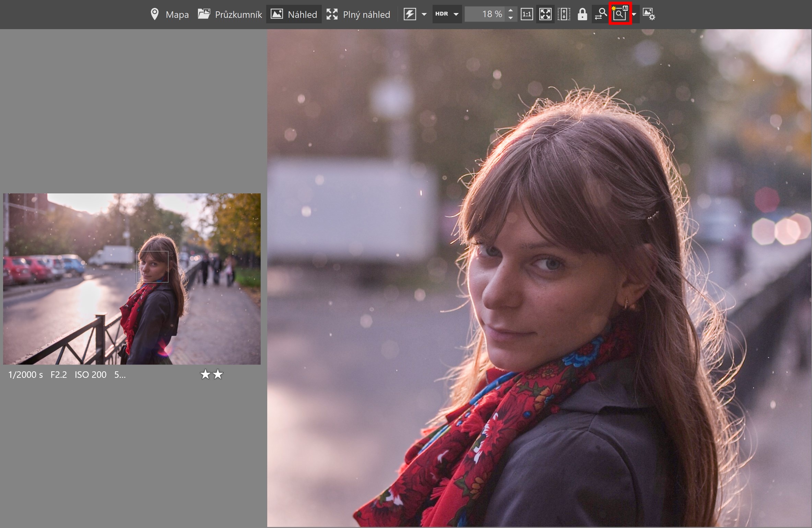The width and height of the screenshot is (812, 528).
Task: Open the HDR options dropdown arrow
Action: [x=456, y=14]
